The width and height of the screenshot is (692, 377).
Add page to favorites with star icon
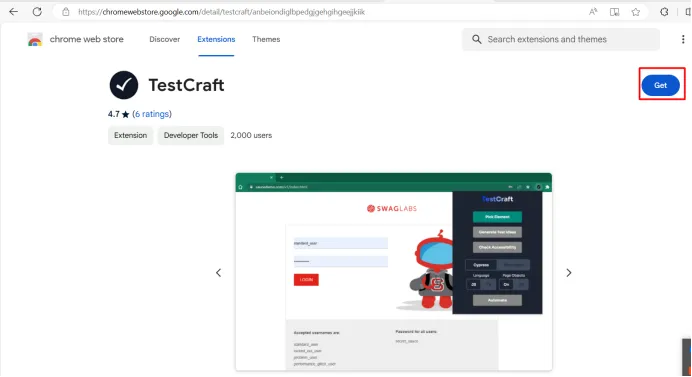pos(636,12)
